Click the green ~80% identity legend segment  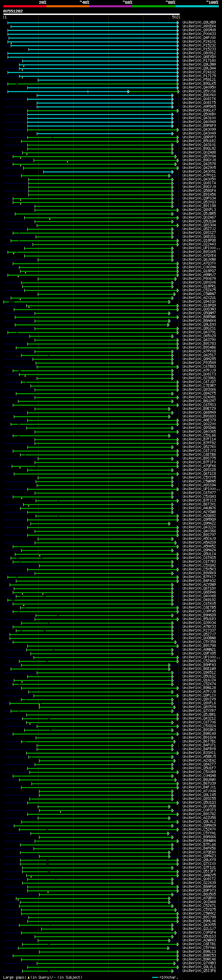154,6
